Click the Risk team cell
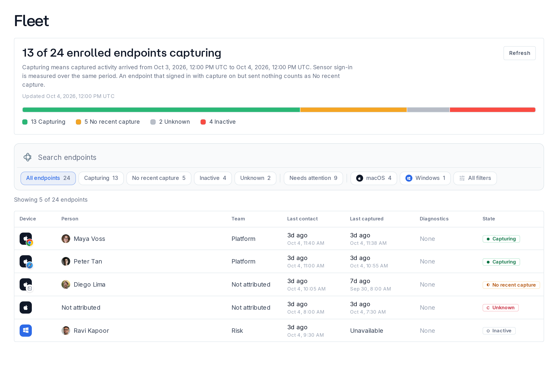 tap(237, 331)
